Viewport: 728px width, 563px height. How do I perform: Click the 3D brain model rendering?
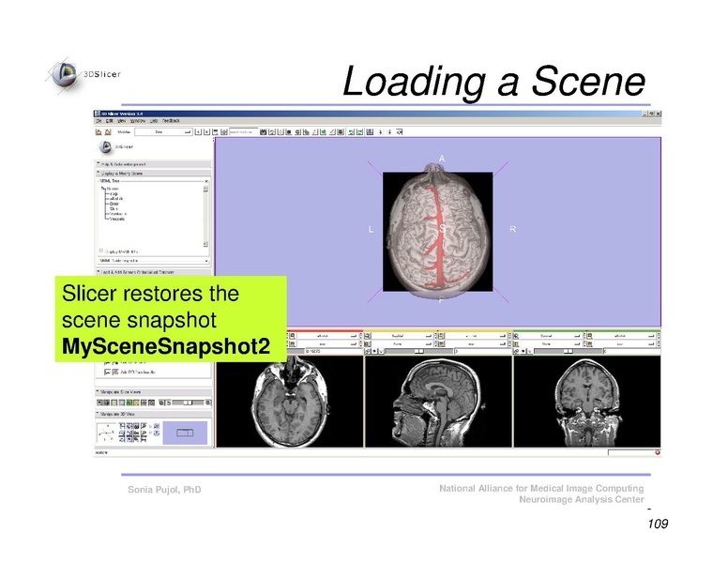(437, 232)
